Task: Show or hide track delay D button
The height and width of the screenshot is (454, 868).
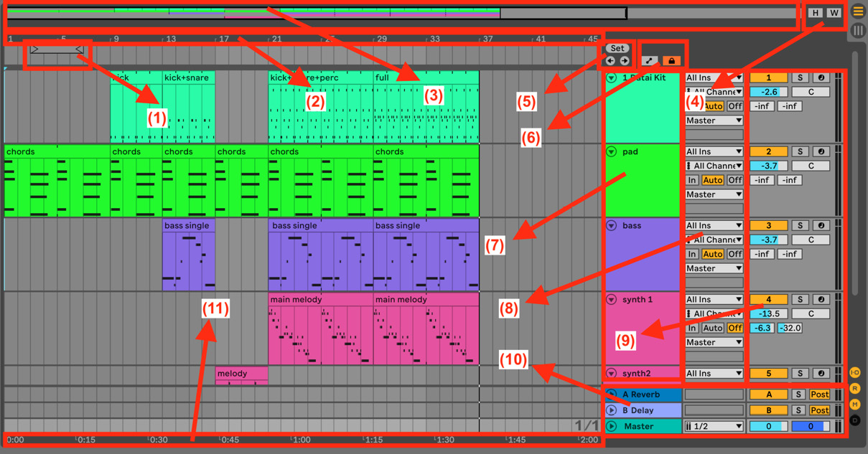Action: (855, 420)
